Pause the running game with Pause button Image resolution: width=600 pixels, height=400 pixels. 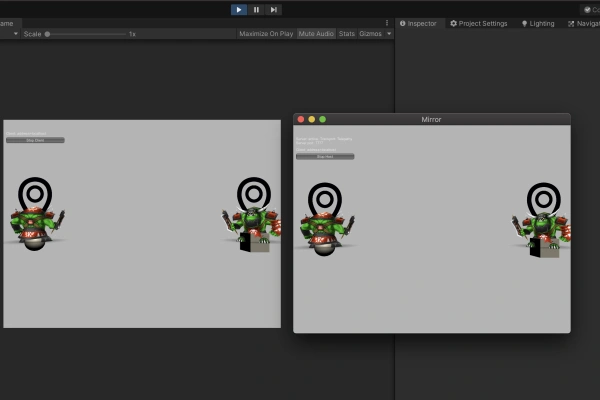coord(256,10)
